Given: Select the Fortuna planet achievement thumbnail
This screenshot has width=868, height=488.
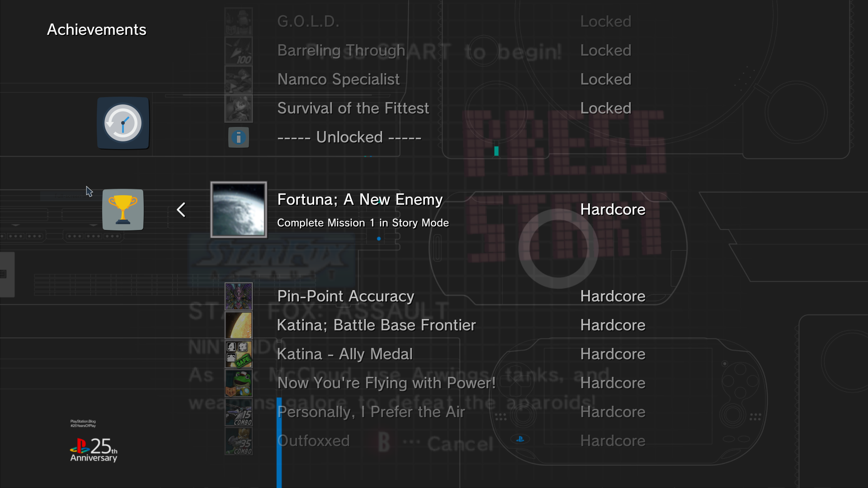Looking at the screenshot, I should [239, 210].
